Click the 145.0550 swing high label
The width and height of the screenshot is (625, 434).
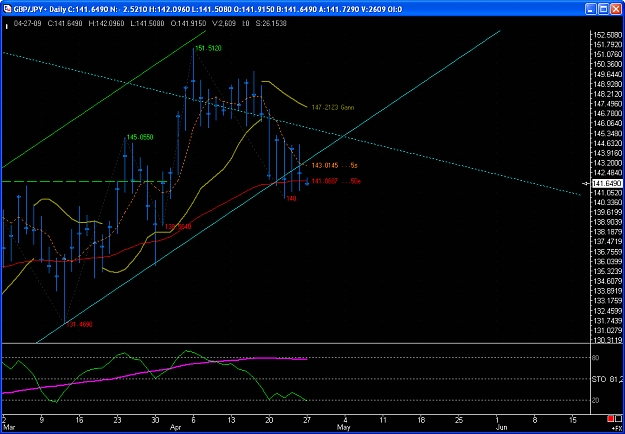[x=140, y=137]
